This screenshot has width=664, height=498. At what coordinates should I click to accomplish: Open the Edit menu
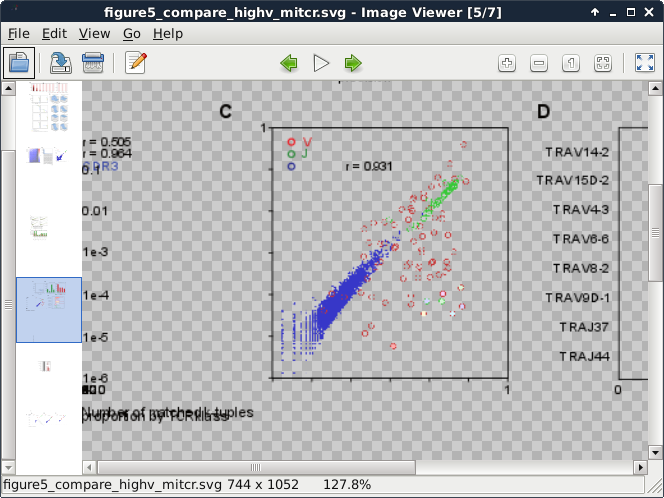pyautogui.click(x=54, y=33)
